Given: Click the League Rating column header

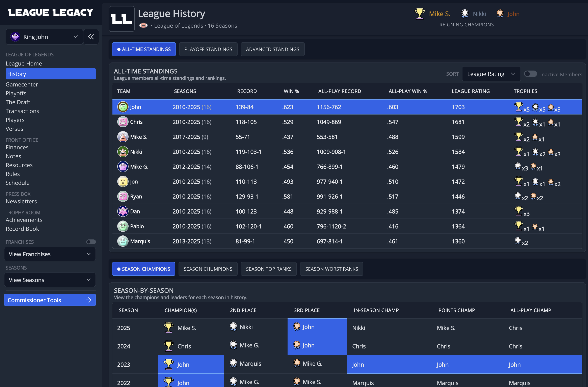Looking at the screenshot, I should [471, 91].
